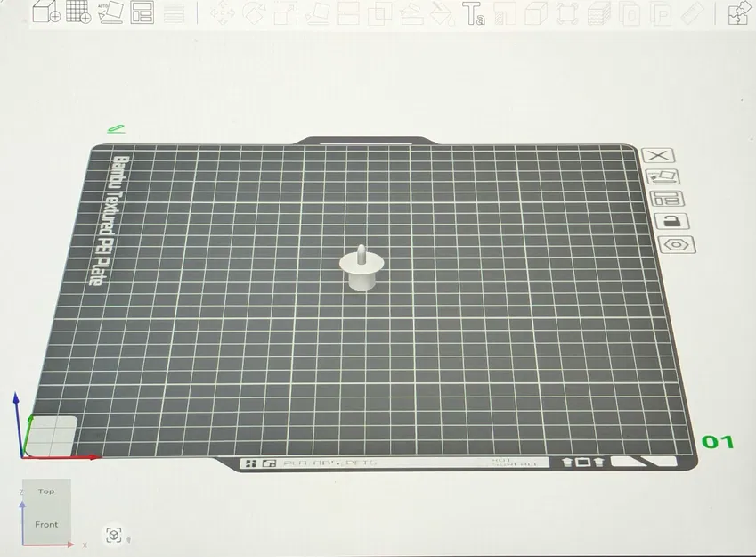Add a model with the cube-plus icon

45,12
